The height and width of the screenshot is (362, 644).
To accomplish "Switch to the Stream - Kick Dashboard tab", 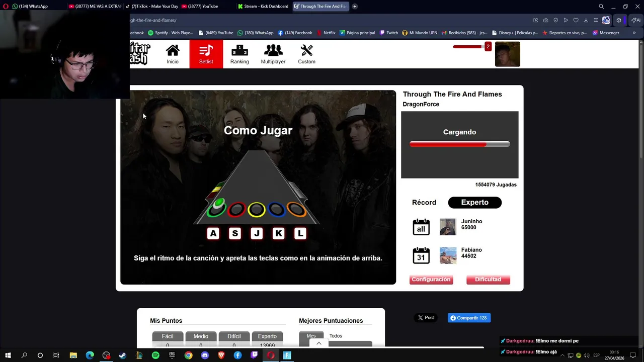I will click(x=263, y=7).
